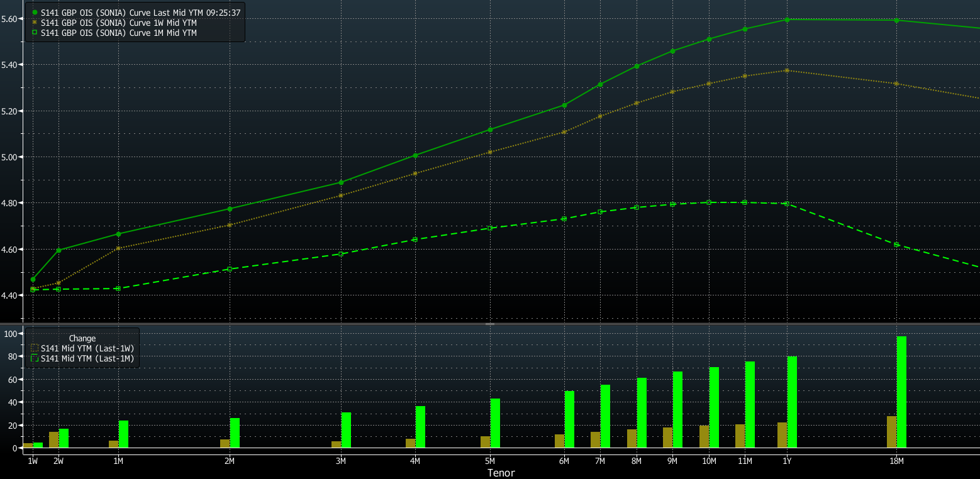The width and height of the screenshot is (980, 479).
Task: Click the 8M tenor label
Action: [637, 461]
